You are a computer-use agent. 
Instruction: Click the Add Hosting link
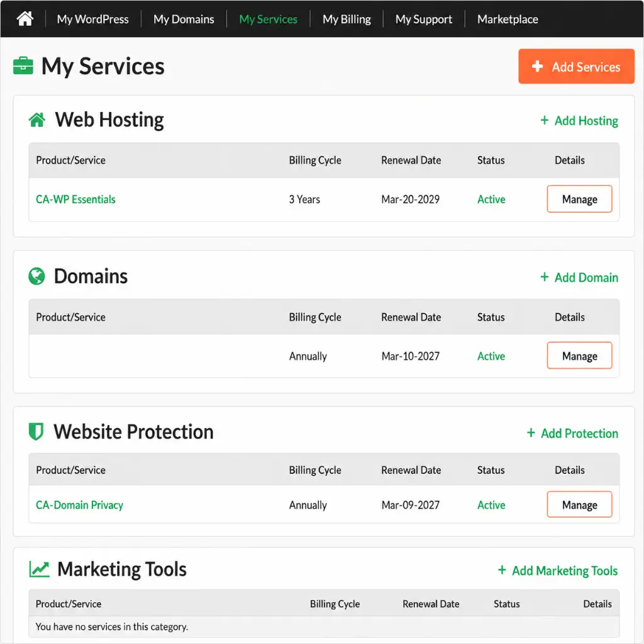(x=586, y=120)
